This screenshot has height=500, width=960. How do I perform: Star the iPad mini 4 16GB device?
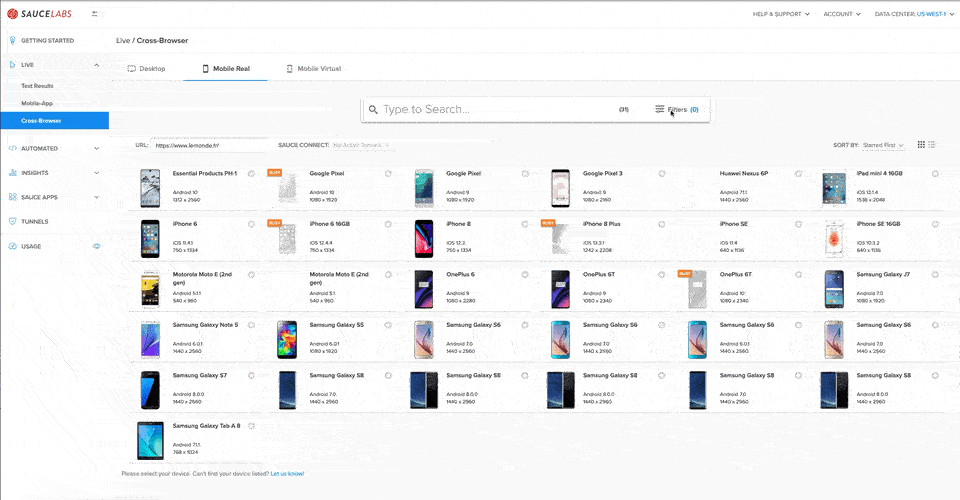[x=935, y=174]
